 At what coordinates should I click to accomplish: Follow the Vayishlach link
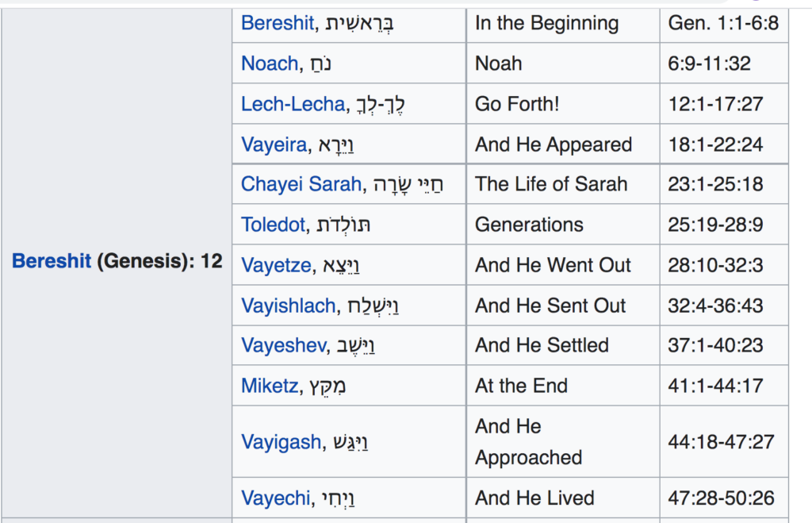coord(288,306)
